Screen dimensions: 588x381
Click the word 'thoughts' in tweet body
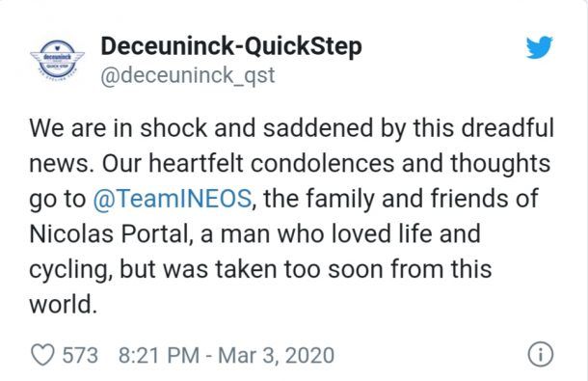(500, 164)
